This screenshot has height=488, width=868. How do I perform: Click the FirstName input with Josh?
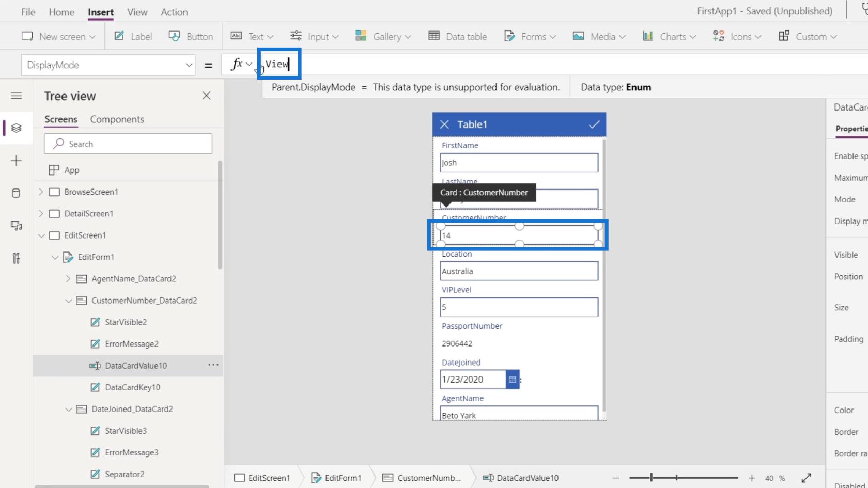coord(519,163)
